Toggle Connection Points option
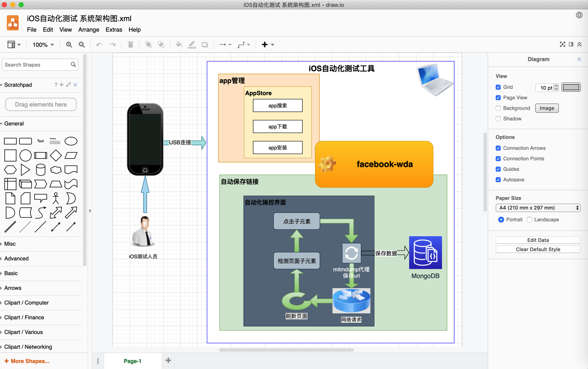This screenshot has height=369, width=588. [x=498, y=159]
